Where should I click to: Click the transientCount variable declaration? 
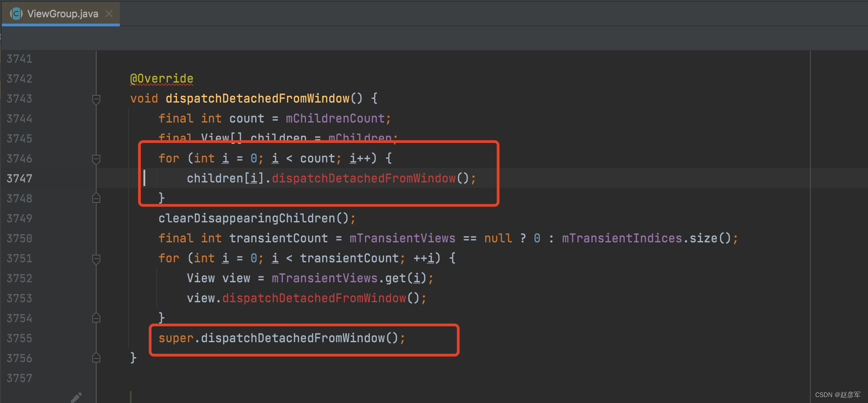pos(278,239)
